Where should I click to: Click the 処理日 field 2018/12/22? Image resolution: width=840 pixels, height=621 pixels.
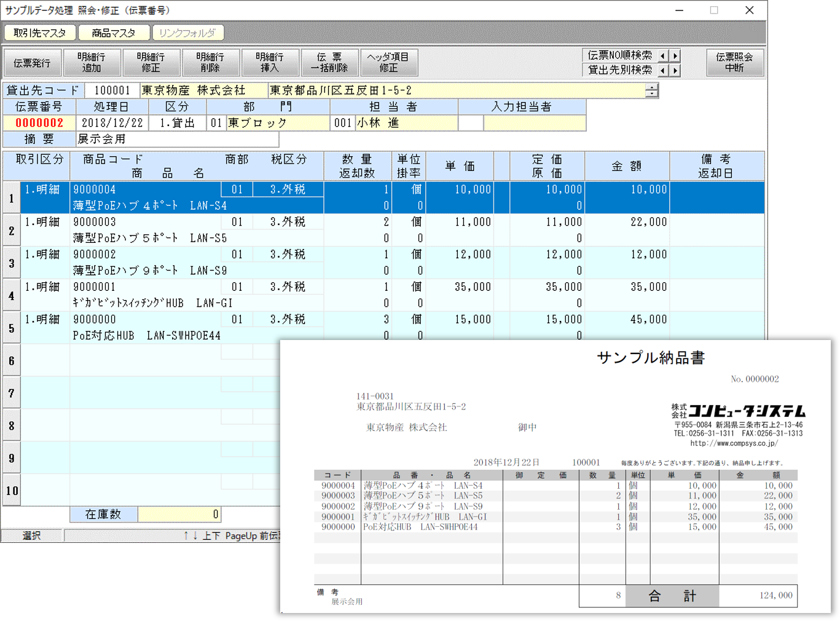point(112,123)
